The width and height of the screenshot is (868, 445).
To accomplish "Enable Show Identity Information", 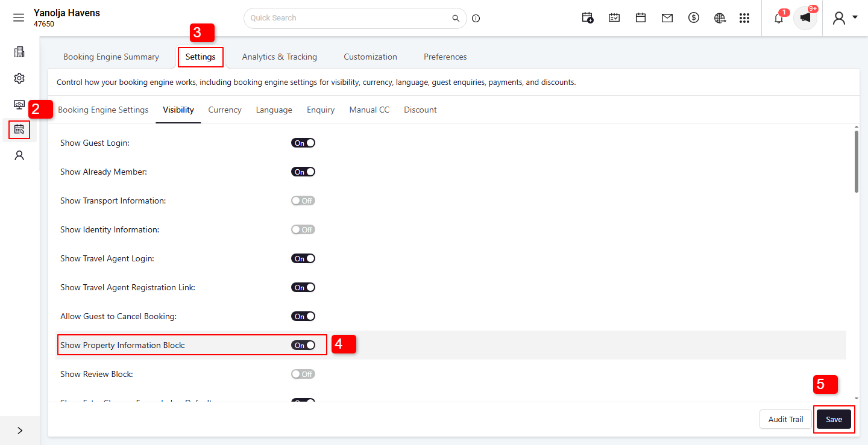I will point(303,229).
